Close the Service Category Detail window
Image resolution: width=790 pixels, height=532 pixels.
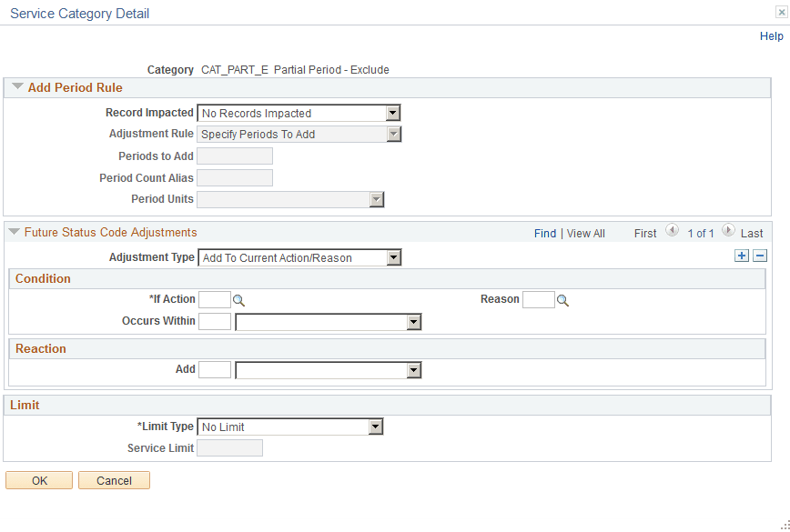tap(780, 12)
